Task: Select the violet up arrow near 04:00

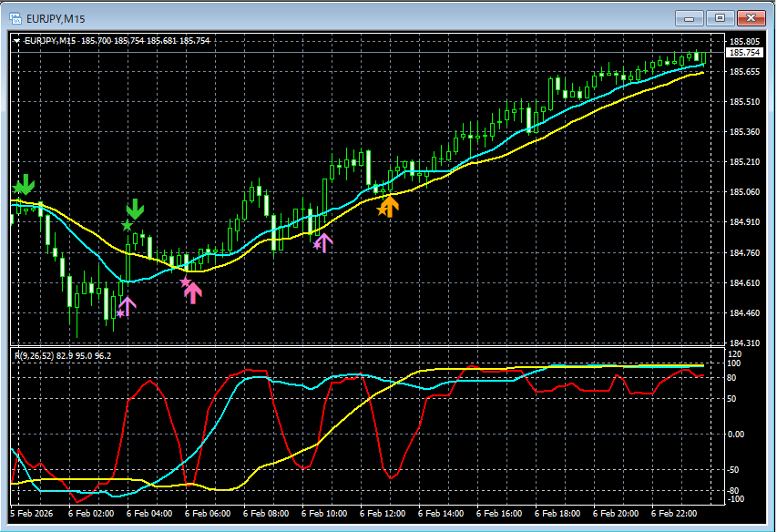Action: coord(128,306)
